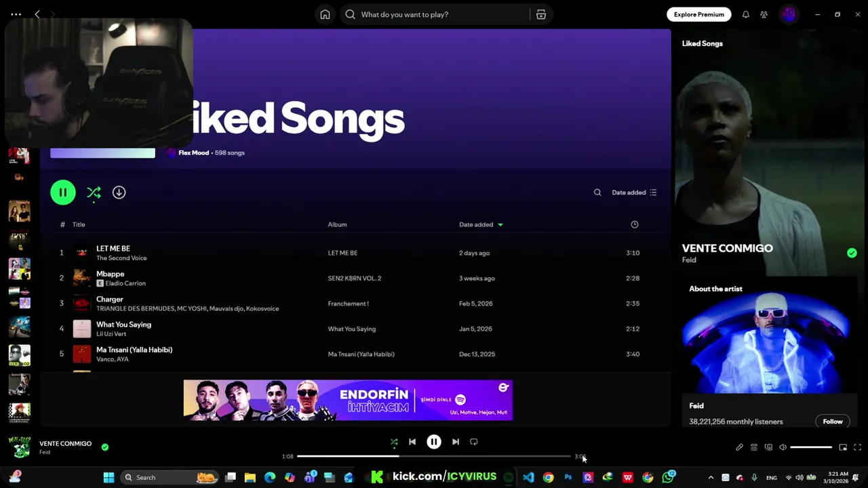Open Google Chrome from taskbar
The image size is (868, 488).
[548, 477]
